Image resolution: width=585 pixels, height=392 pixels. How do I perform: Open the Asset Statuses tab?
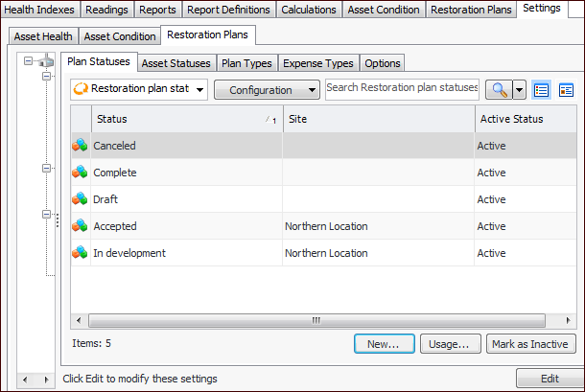[x=175, y=63]
